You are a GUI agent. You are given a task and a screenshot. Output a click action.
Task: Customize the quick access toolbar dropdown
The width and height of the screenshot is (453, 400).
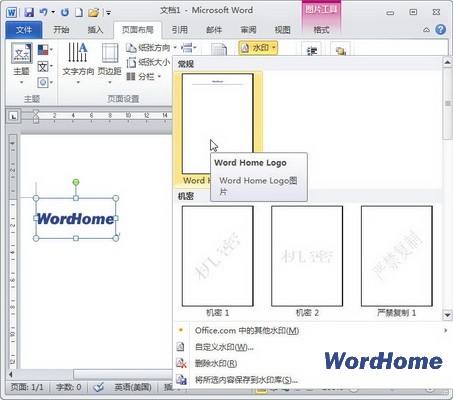tap(108, 13)
